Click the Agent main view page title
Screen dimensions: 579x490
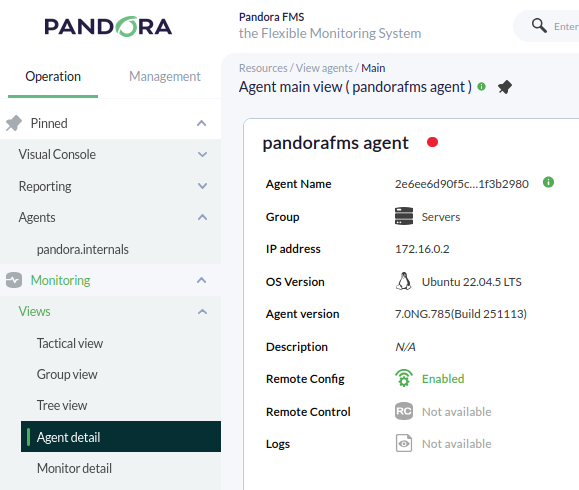[355, 87]
